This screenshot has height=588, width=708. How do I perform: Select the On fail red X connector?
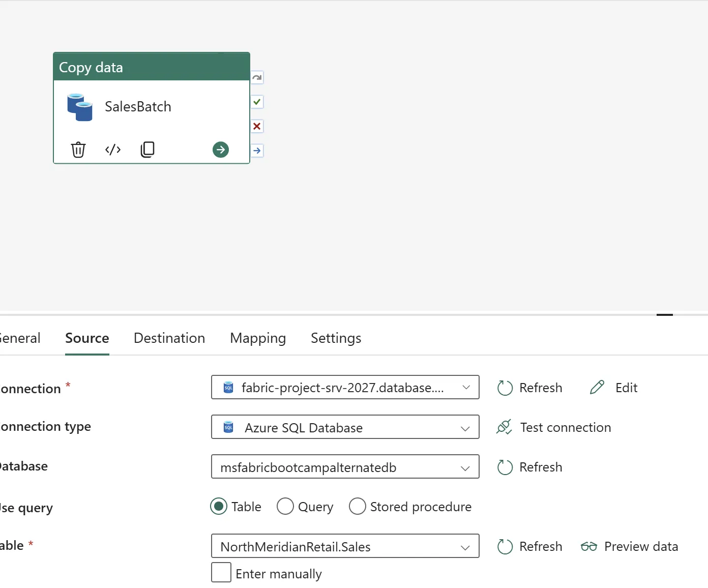(x=257, y=126)
